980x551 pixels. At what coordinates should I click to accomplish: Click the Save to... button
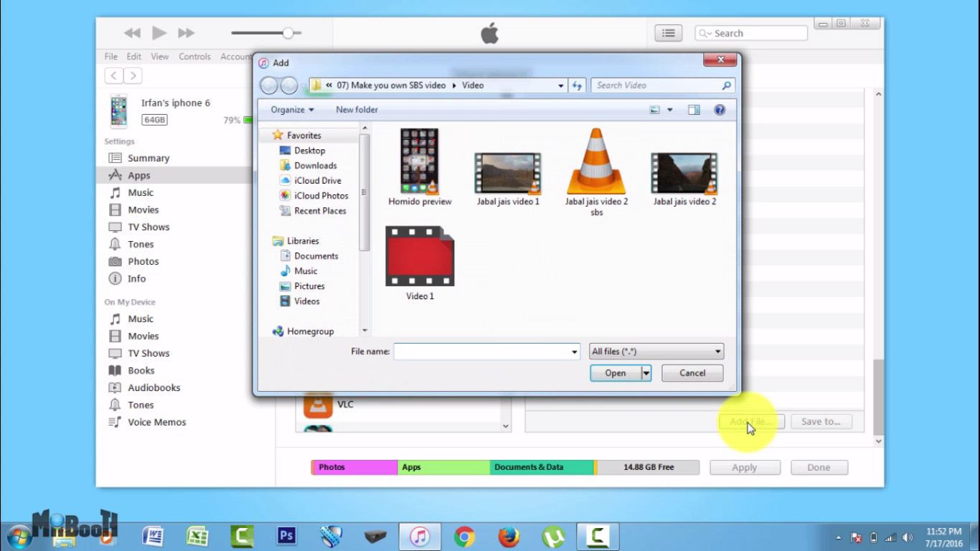coord(821,421)
